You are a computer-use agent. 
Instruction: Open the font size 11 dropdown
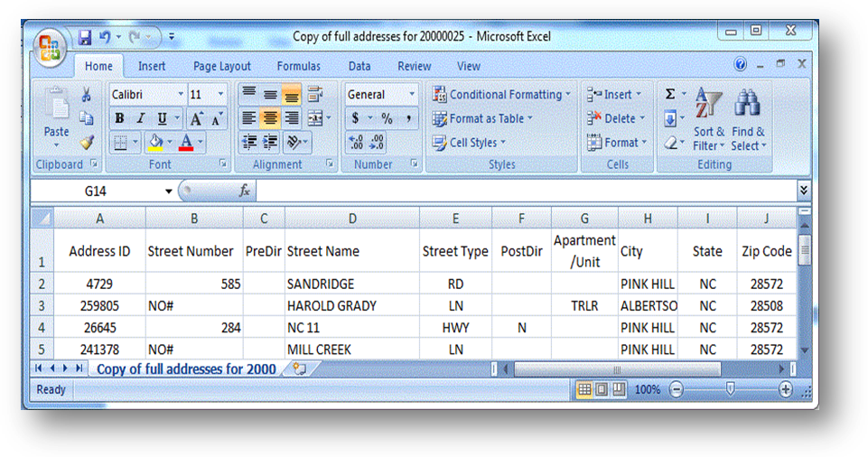click(x=220, y=95)
